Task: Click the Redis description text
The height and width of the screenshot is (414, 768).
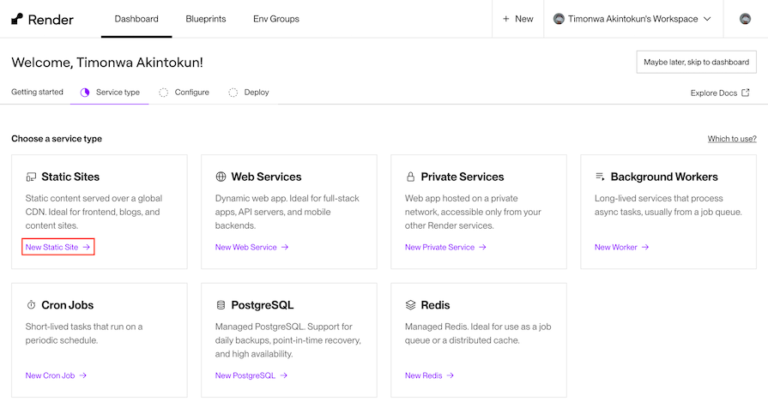Action: pyautogui.click(x=478, y=333)
